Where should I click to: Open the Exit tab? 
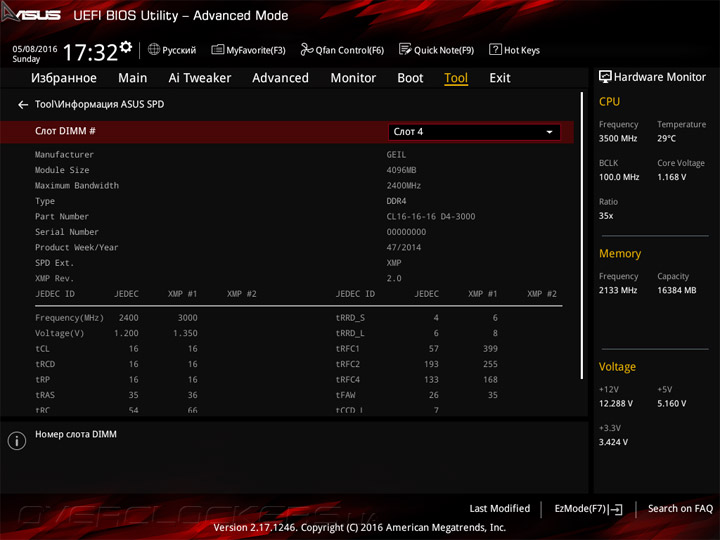pyautogui.click(x=500, y=78)
